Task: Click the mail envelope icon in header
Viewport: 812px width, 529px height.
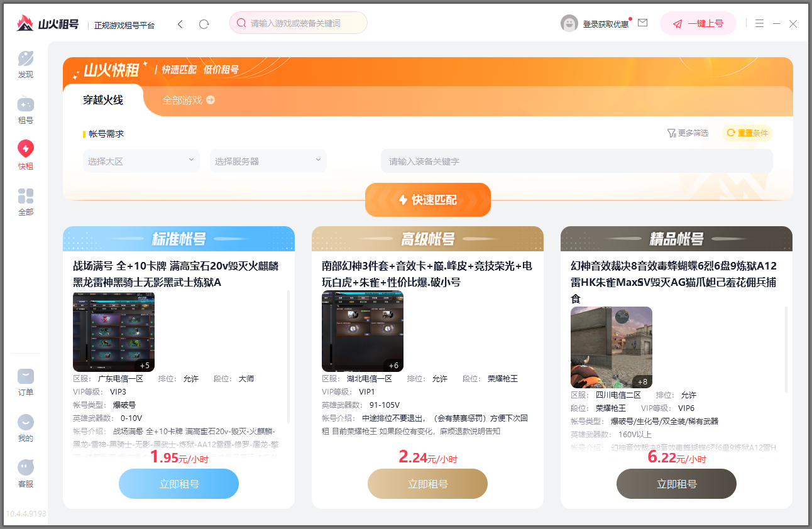Action: coord(642,23)
